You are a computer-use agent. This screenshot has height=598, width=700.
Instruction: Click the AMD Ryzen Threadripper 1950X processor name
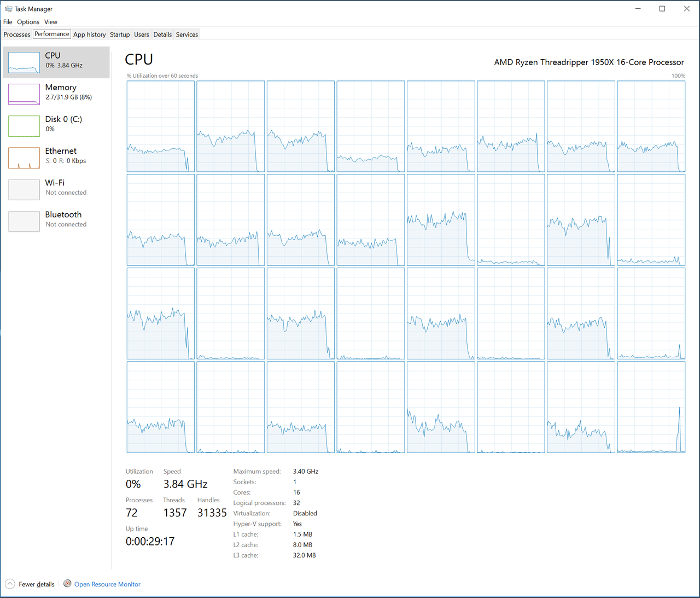[x=589, y=62]
